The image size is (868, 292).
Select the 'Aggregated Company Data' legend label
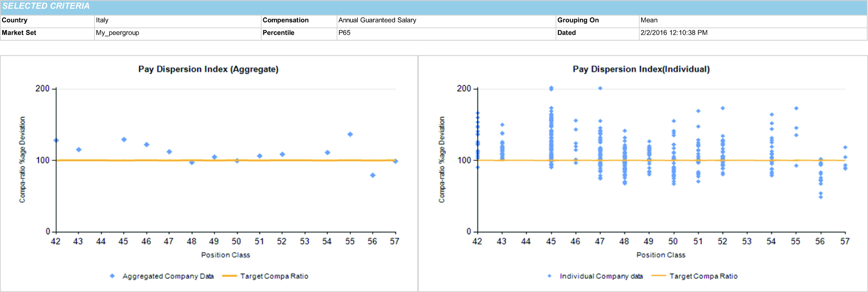(168, 276)
